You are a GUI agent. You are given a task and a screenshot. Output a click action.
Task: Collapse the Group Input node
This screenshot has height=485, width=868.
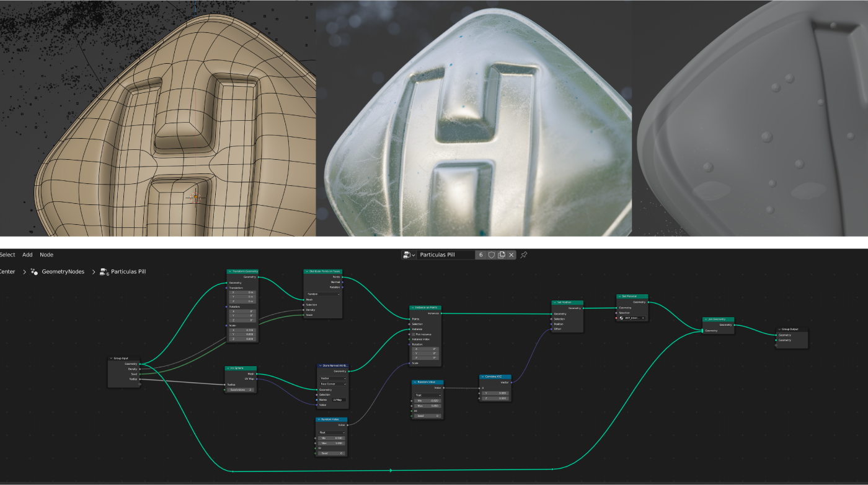click(x=111, y=358)
